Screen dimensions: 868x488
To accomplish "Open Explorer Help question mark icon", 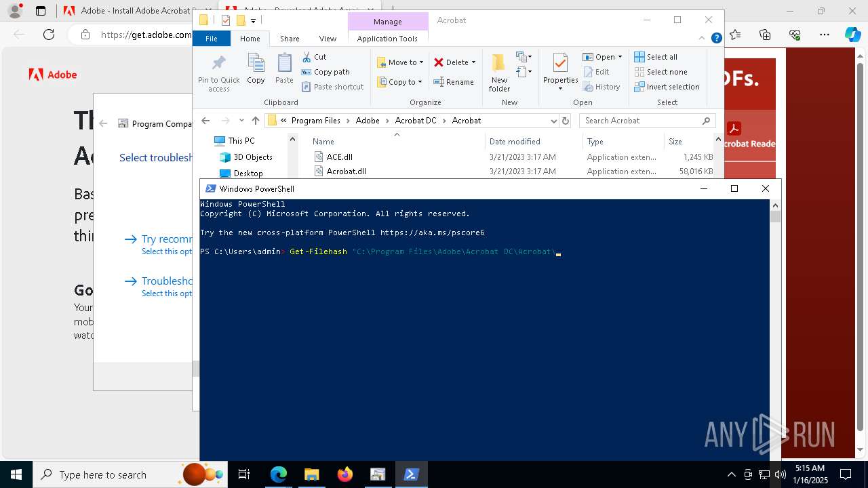I will [716, 39].
